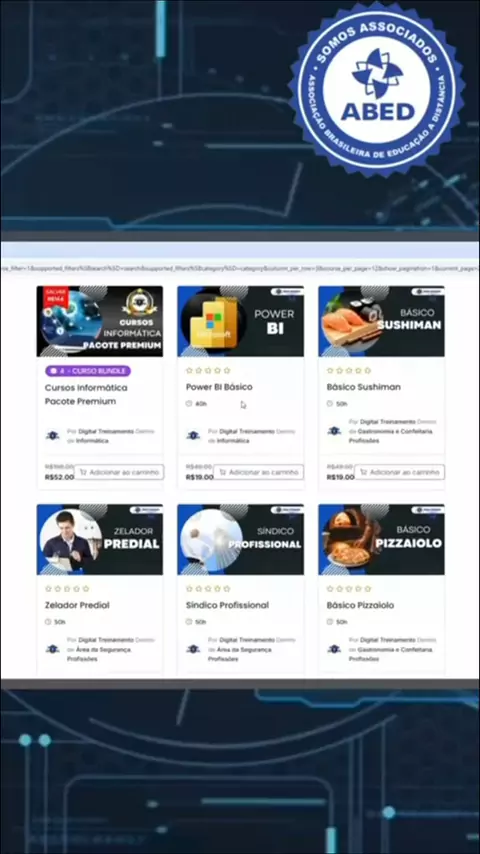The height and width of the screenshot is (854, 480).
Task: Click the instructor avatar on Zelador Predial card
Action: (52, 649)
